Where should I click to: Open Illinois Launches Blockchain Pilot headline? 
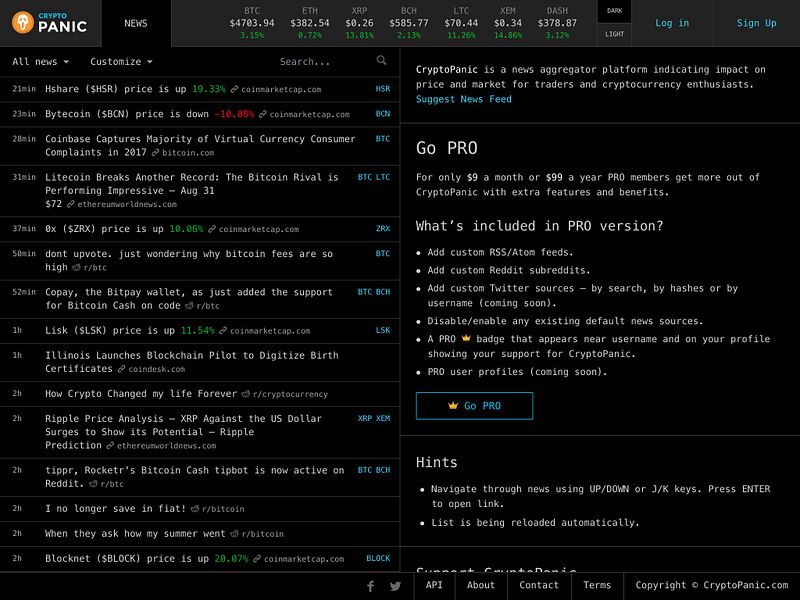point(192,362)
